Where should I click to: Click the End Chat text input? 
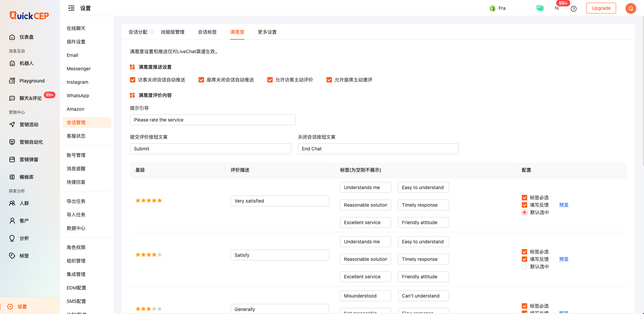[x=378, y=149]
